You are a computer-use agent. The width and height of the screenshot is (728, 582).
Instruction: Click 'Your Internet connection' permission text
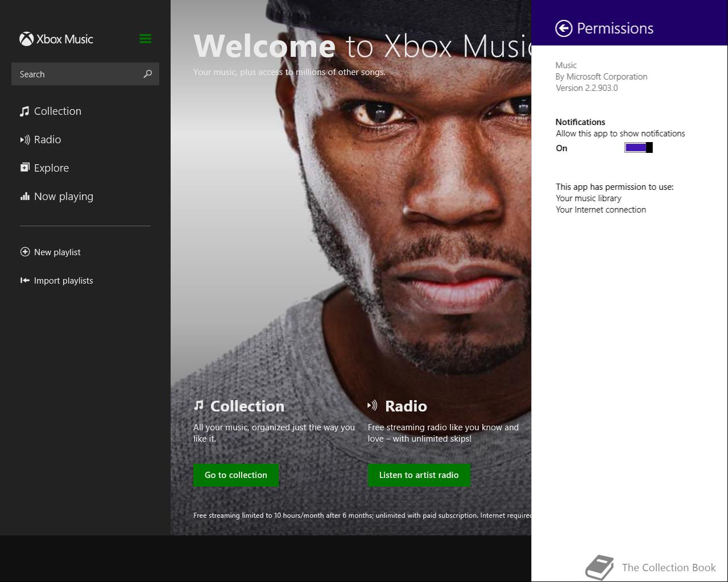tap(601, 210)
